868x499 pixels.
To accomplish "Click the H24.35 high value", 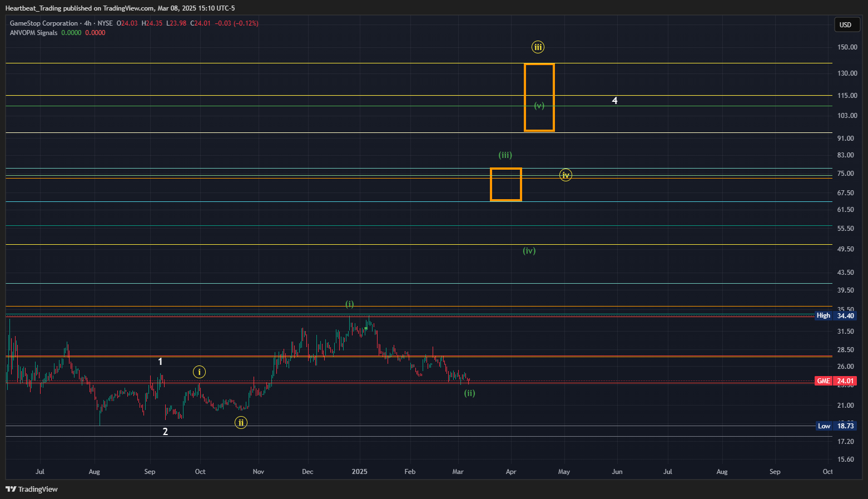I will pyautogui.click(x=152, y=23).
